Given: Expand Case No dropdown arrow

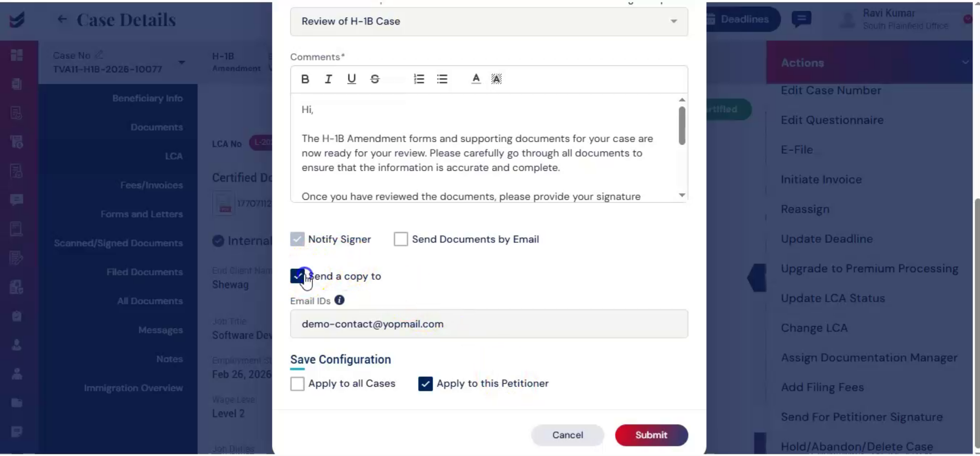Looking at the screenshot, I should (182, 63).
